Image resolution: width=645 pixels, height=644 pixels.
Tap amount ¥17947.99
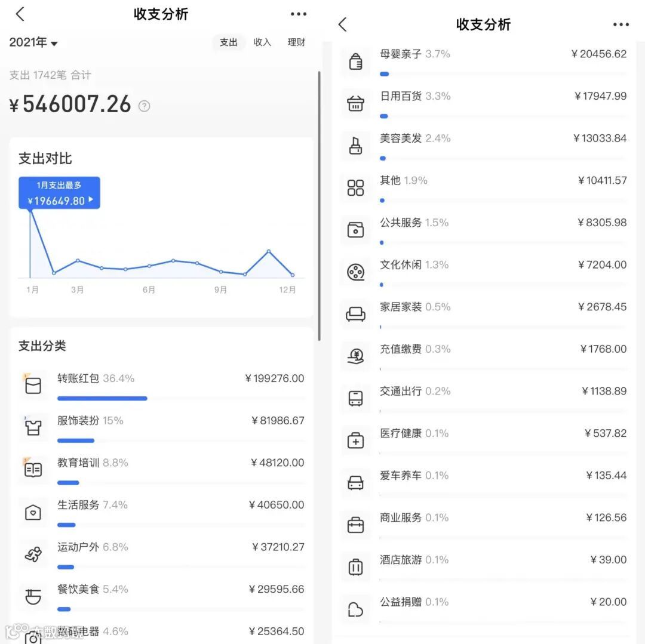[x=600, y=96]
